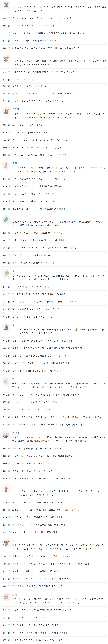The height and width of the screenshot is (644, 108).
Task: Click the tiger (호랑이) zodiac icon
Action: pyautogui.click(x=6, y=112)
